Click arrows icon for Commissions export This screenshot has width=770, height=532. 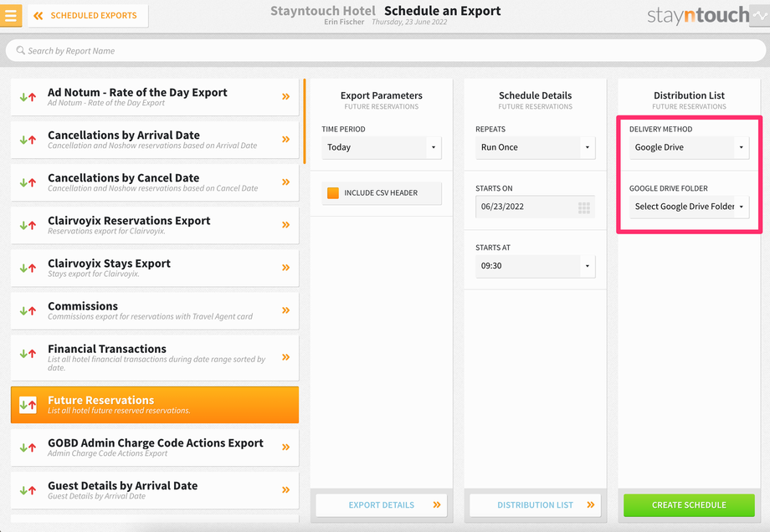coord(28,310)
